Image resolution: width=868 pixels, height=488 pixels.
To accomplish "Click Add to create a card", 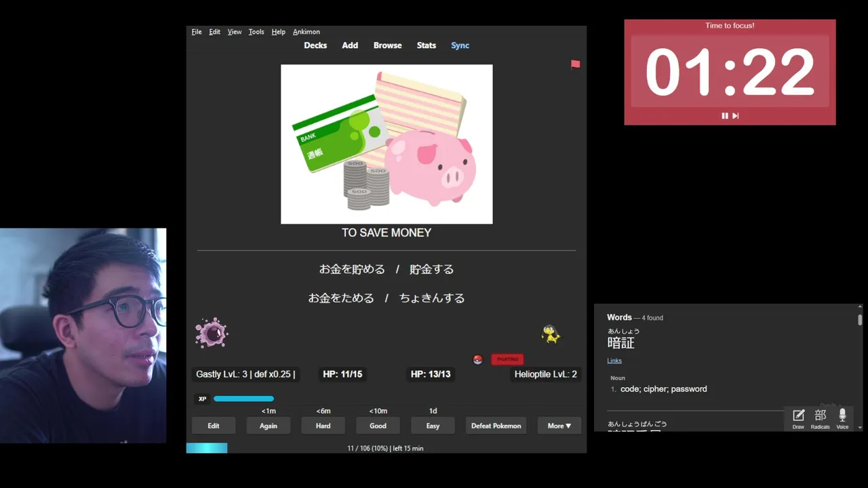I will 350,45.
